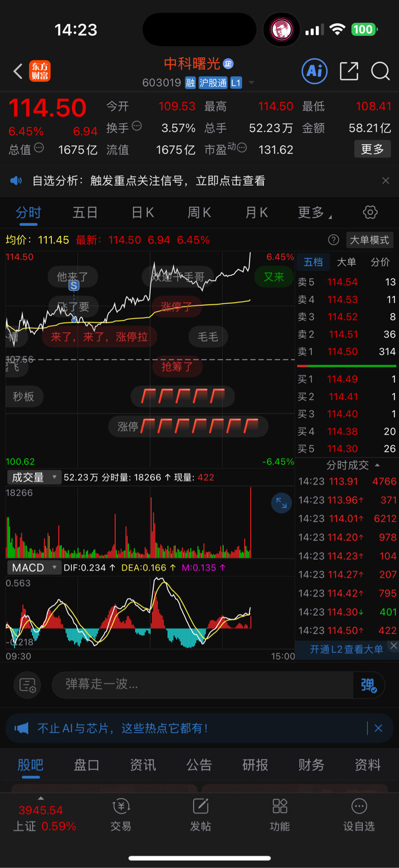Tap the 沪股通 badge

pyautogui.click(x=213, y=83)
